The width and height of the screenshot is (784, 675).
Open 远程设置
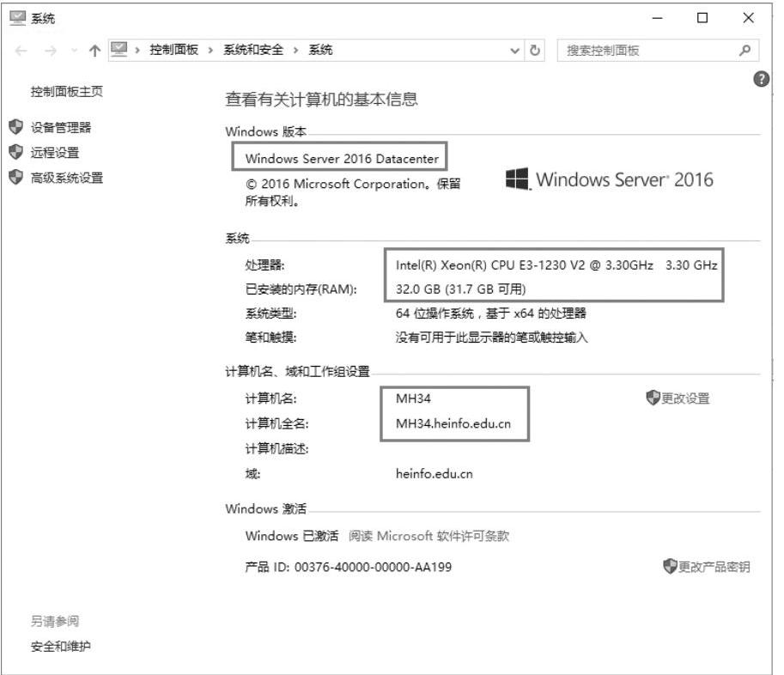[x=54, y=153]
